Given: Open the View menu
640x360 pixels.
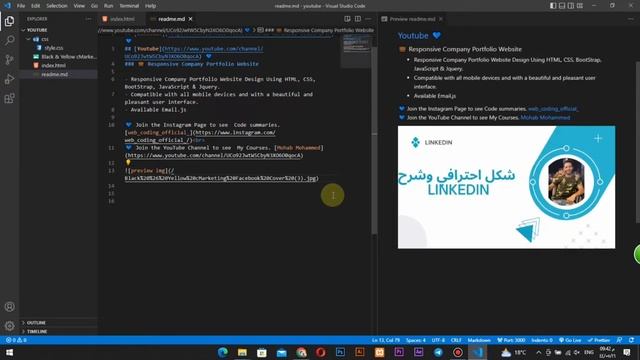Looking at the screenshot, I should pos(79,6).
